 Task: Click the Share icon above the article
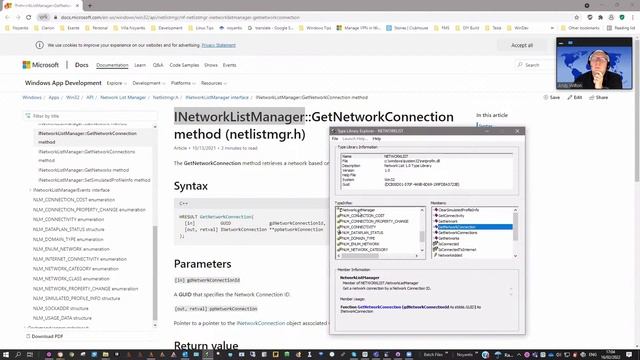598,98
